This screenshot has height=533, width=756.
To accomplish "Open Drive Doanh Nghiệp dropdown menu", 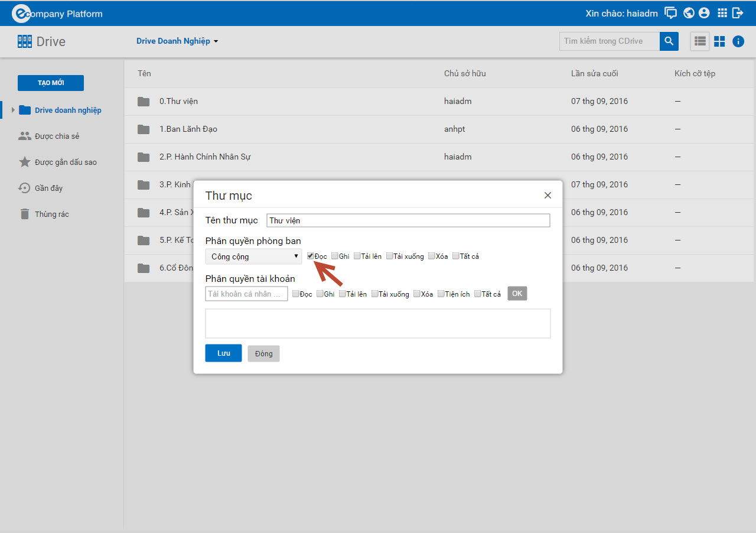I will pos(177,41).
